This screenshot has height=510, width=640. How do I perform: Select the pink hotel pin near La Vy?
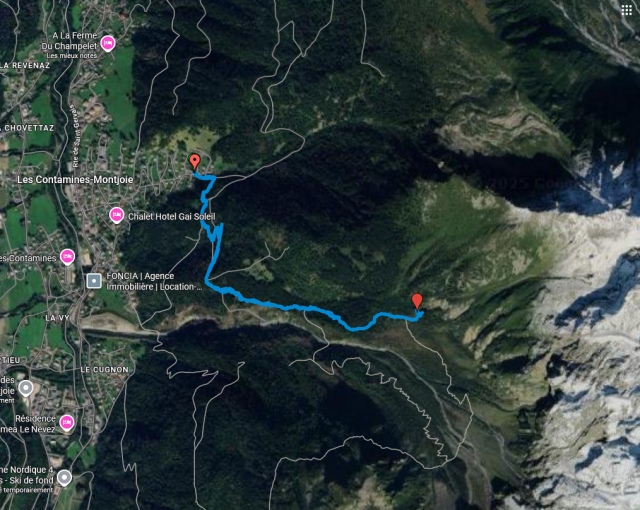click(x=68, y=257)
